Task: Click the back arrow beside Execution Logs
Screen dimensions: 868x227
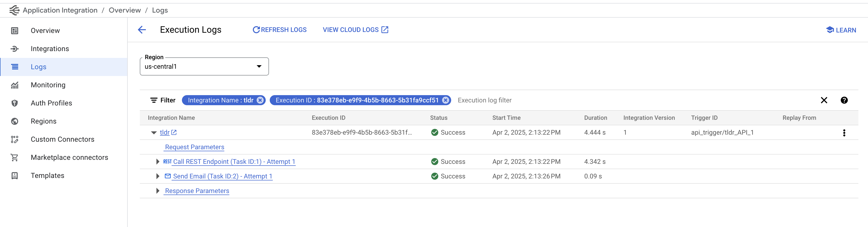Action: tap(142, 30)
